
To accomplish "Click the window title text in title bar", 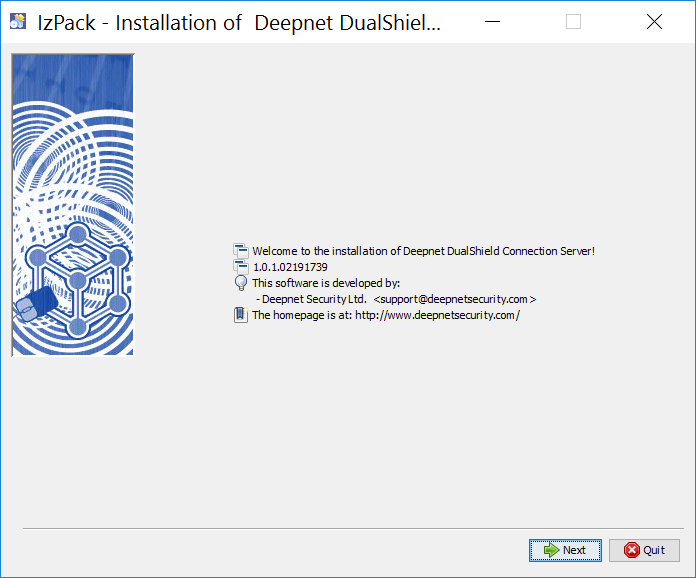I will pos(238,22).
